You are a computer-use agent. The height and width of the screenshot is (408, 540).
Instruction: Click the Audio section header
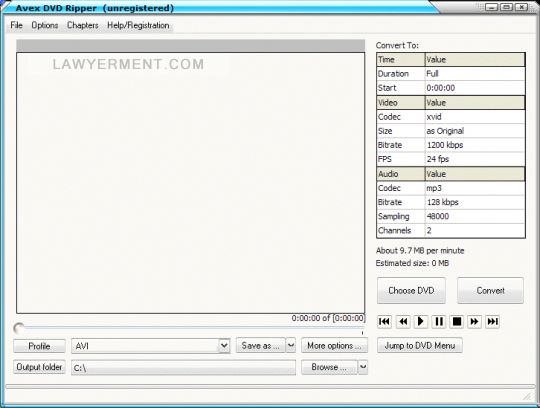(401, 174)
